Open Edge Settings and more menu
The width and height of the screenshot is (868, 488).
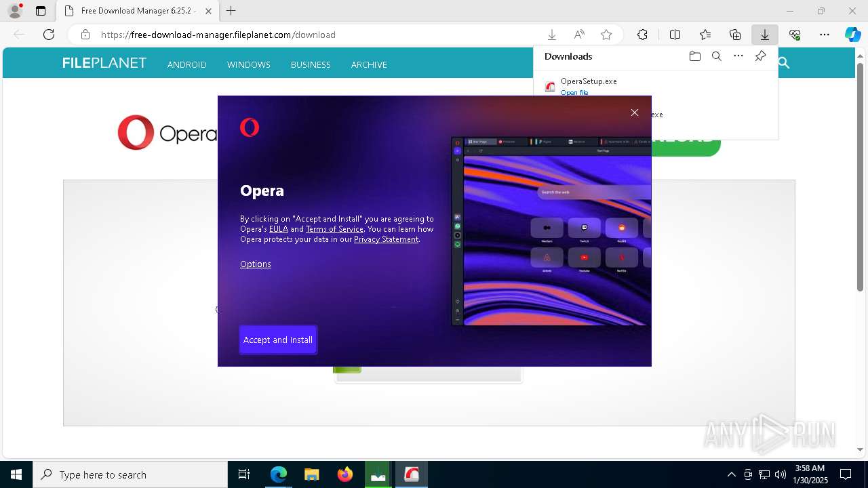[825, 35]
